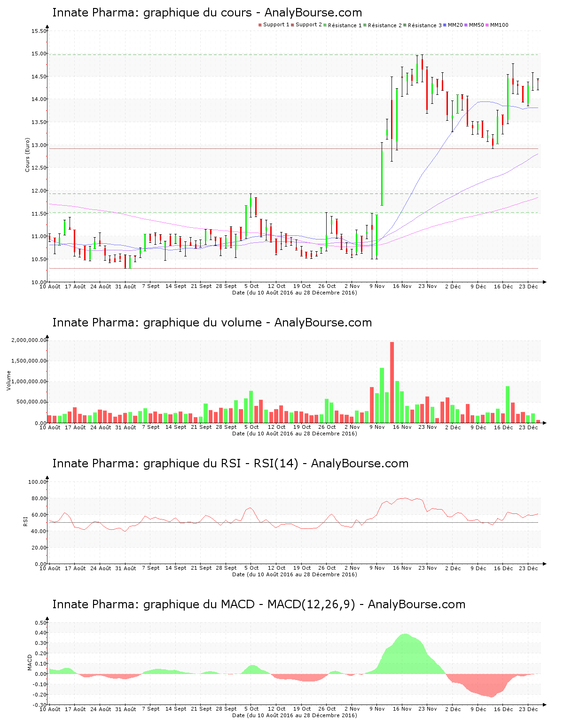Select the 'Résistance 2' legend entry

point(383,25)
